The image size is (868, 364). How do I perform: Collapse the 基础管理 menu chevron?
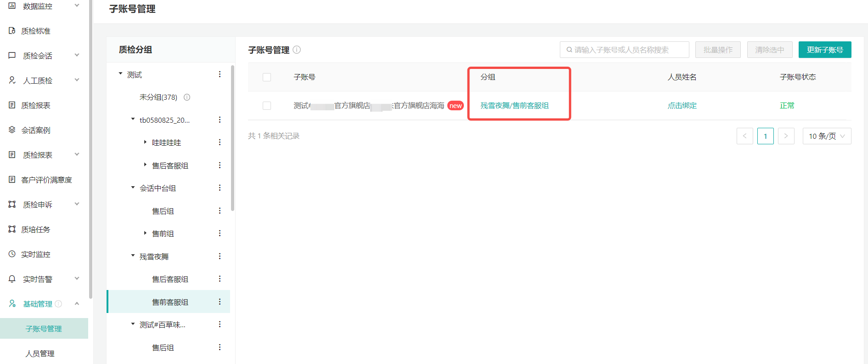coord(77,303)
